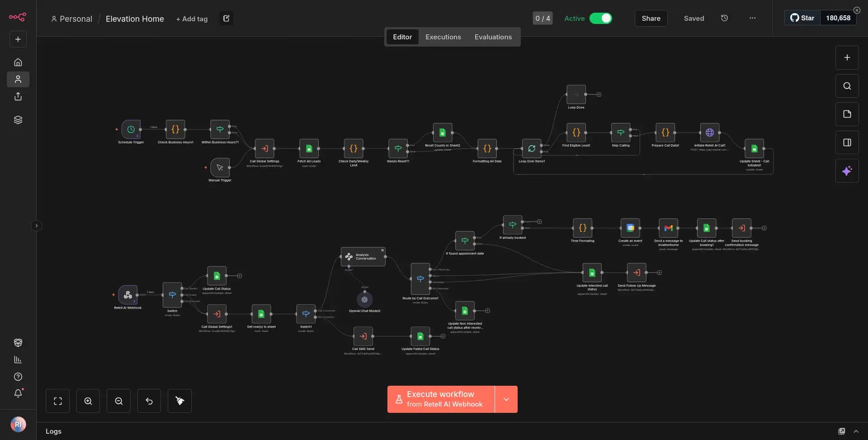
Task: Tidy up the workflow with the wand icon
Action: click(x=179, y=401)
